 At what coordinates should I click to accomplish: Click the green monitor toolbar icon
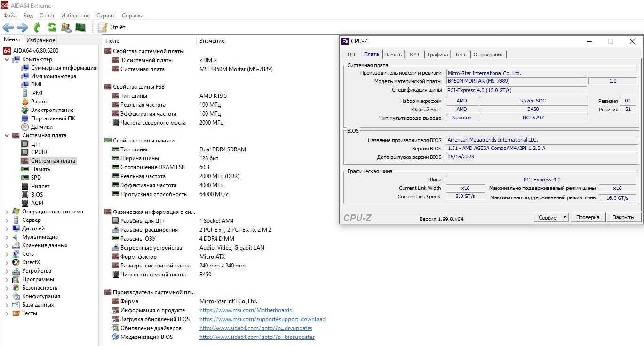(x=80, y=27)
